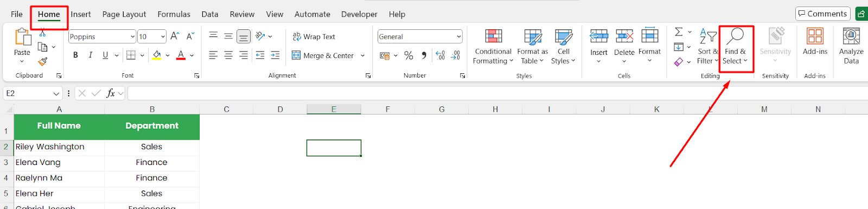This screenshot has height=209, width=868.
Task: Open the General number format dropdown
Action: [x=459, y=37]
